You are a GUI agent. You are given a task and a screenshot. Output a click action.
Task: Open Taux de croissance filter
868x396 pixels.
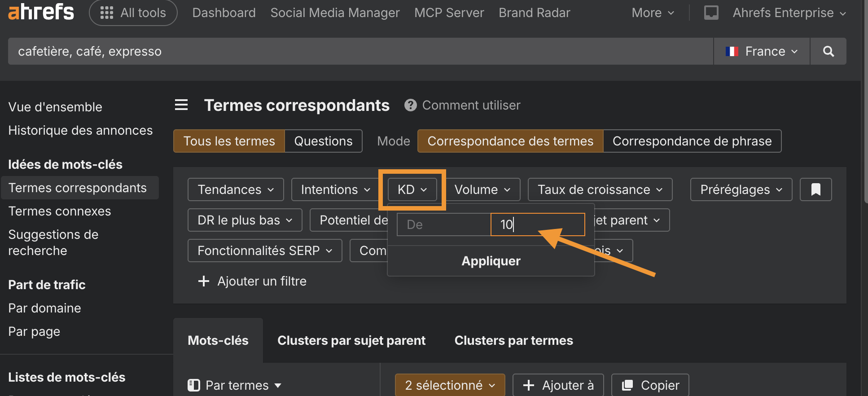pos(600,189)
